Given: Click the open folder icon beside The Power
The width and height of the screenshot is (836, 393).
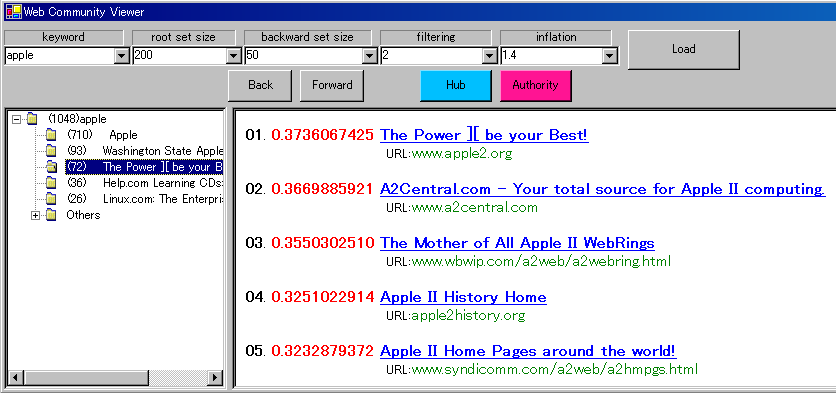Looking at the screenshot, I should 51,167.
